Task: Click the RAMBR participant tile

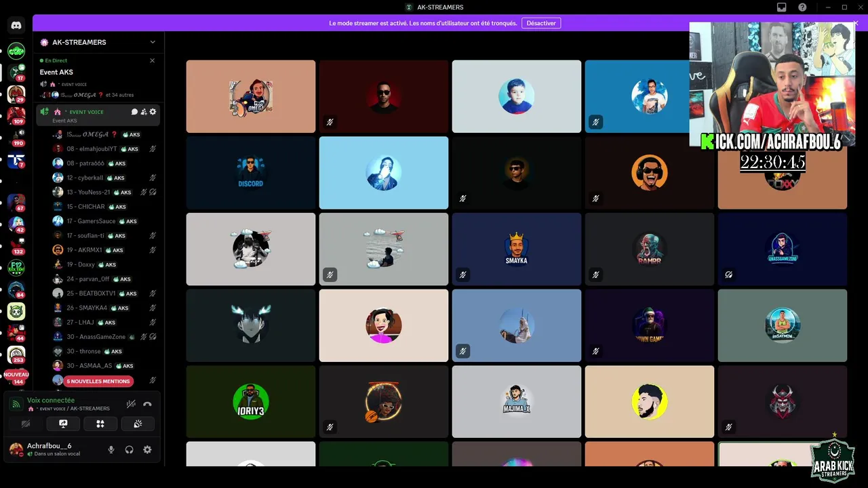Action: 650,249
